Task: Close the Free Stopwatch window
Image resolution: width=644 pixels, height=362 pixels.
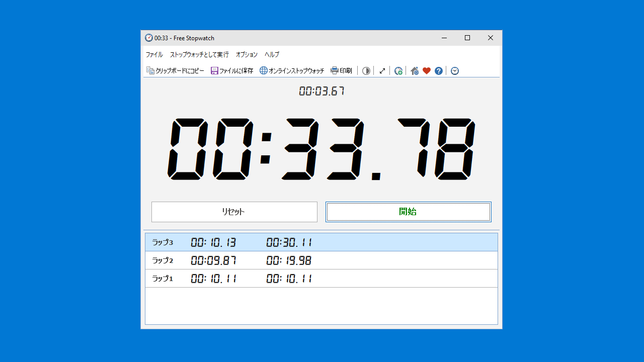Action: tap(491, 38)
